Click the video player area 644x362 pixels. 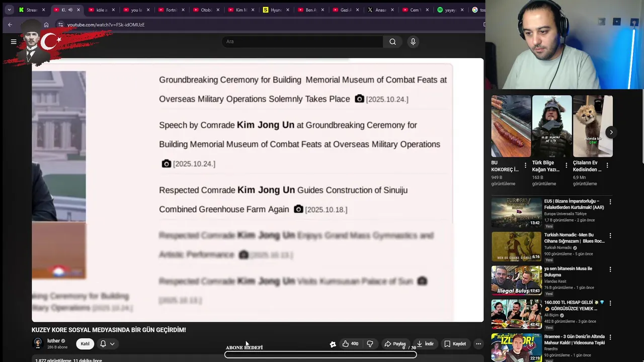(x=258, y=190)
